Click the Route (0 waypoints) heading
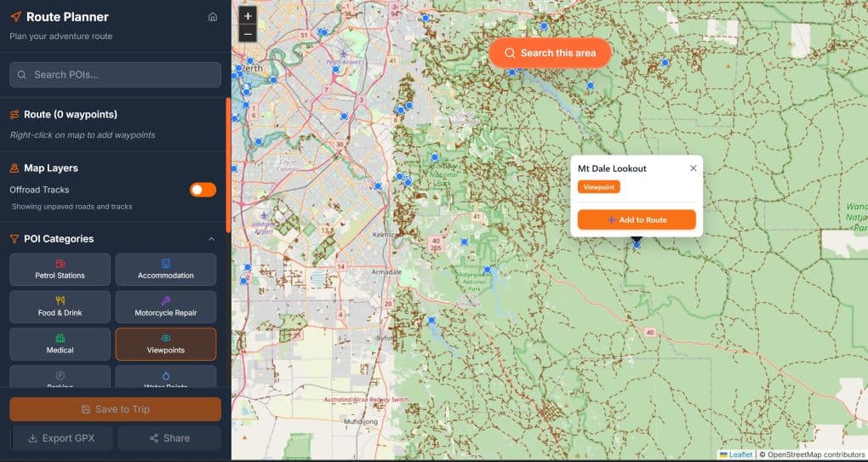Screen dimensions: 868x462 click(71, 115)
